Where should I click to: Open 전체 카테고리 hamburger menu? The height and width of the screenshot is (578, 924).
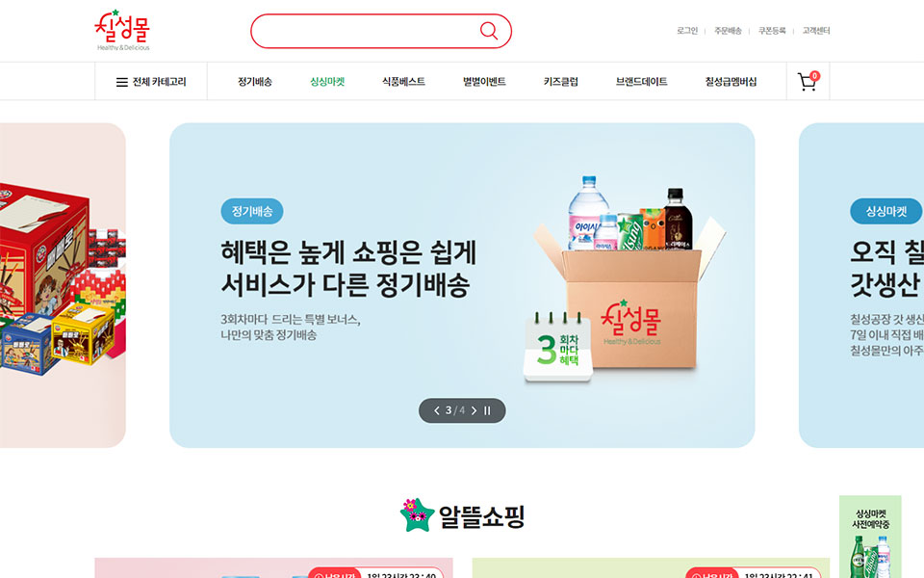(151, 82)
